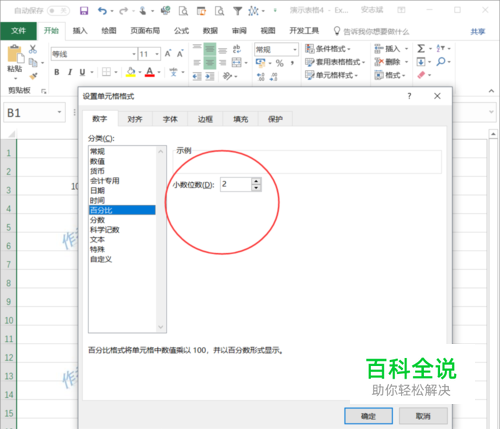The width and height of the screenshot is (500, 429).
Task: Open the 填充 fill dialog tab
Action: click(240, 119)
